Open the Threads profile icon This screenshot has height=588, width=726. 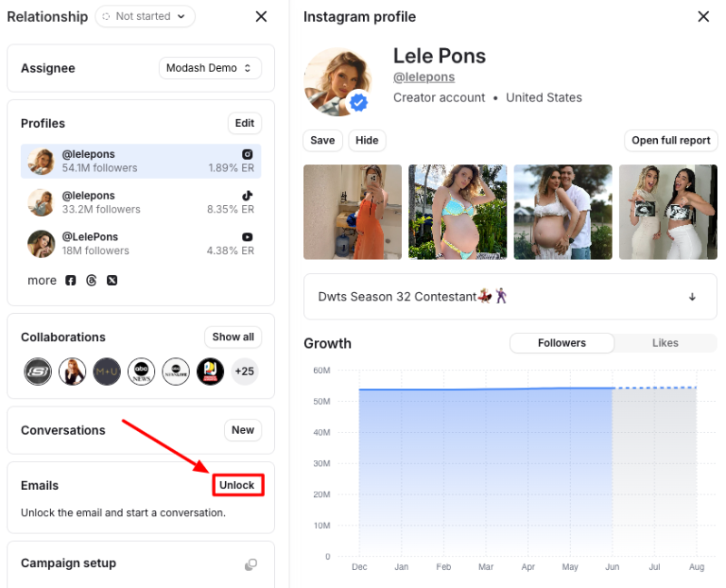[x=92, y=280]
